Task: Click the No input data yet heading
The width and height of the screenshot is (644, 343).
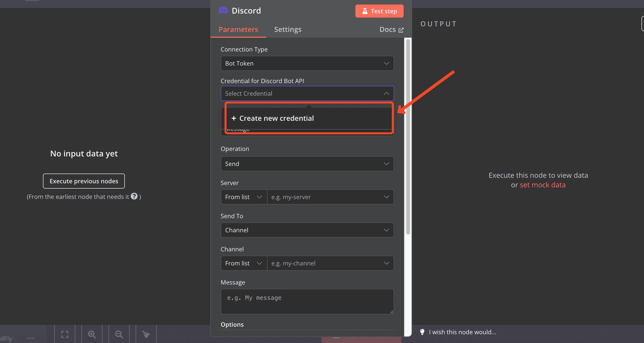Action: pos(84,153)
